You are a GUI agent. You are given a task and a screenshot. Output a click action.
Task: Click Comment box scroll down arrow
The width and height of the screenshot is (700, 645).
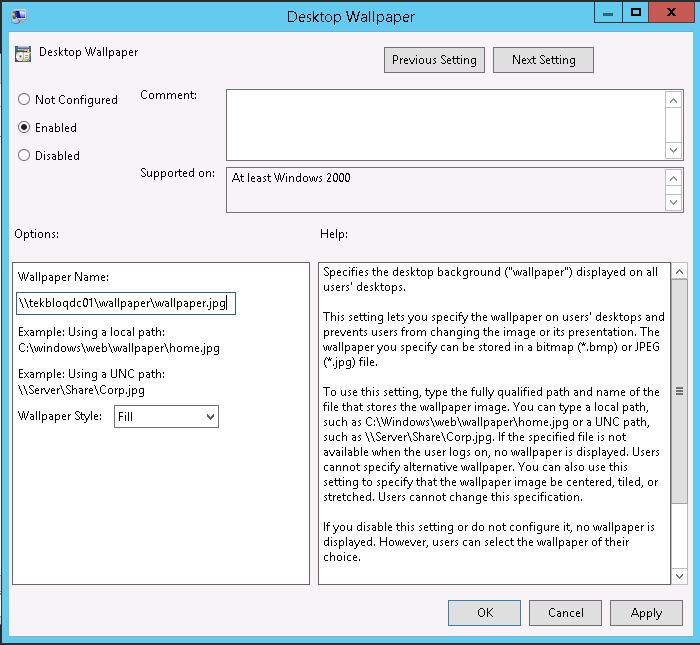point(673,150)
